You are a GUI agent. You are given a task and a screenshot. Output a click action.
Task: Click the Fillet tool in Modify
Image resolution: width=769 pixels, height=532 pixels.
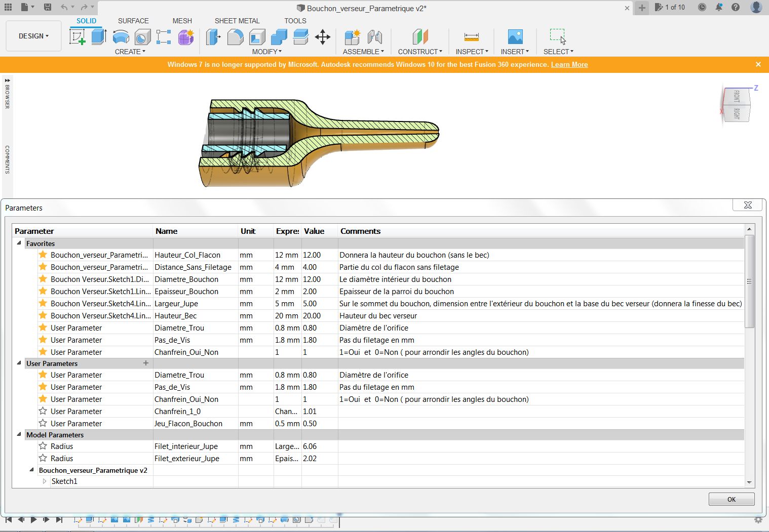235,37
